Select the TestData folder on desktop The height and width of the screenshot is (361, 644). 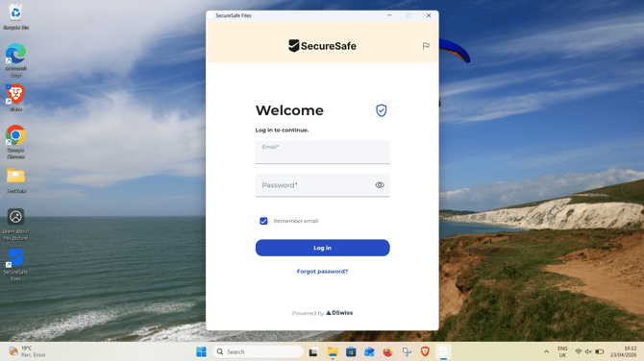15,180
